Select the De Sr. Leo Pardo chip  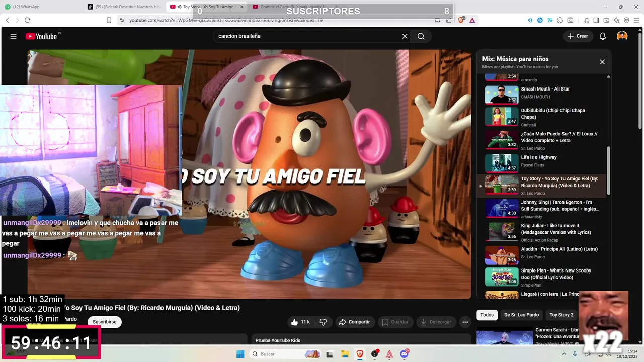click(521, 315)
